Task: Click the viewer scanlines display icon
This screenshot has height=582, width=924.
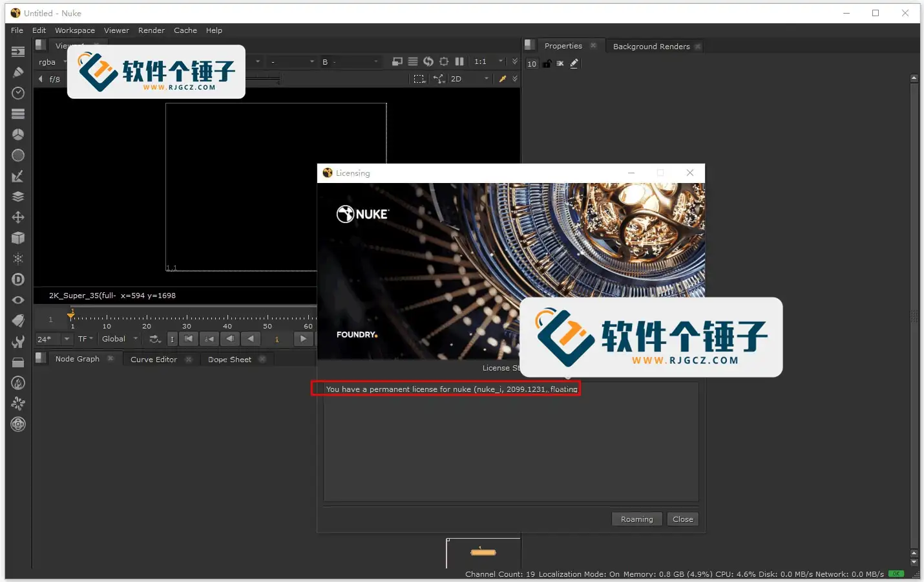Action: point(413,61)
